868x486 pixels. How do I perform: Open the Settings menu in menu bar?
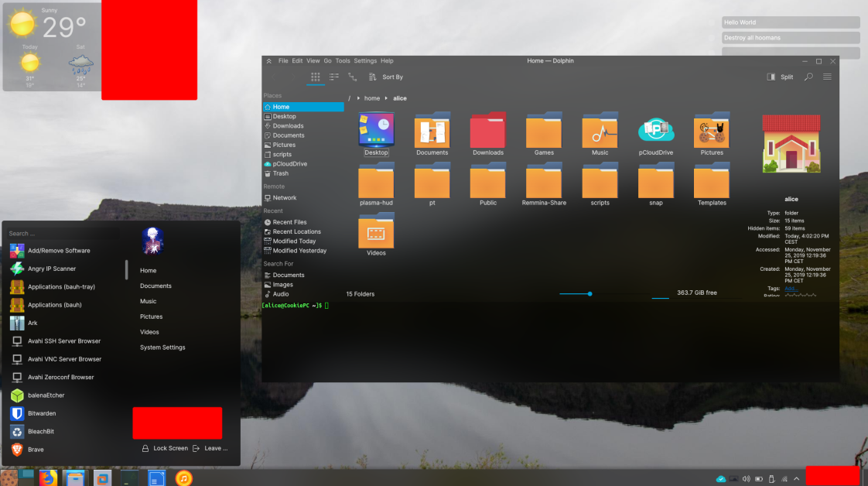pyautogui.click(x=365, y=61)
